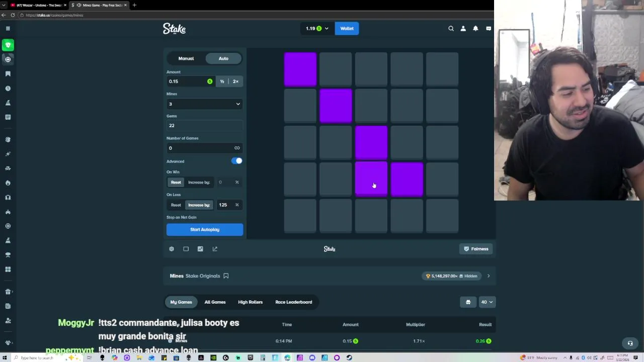The image size is (644, 362).
Task: Halve the bet amount with ½
Action: tap(222, 81)
